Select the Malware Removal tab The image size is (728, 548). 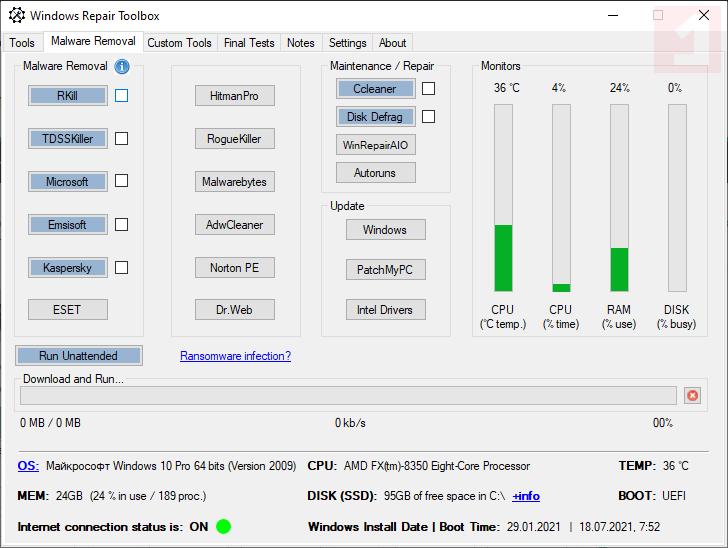click(93, 41)
